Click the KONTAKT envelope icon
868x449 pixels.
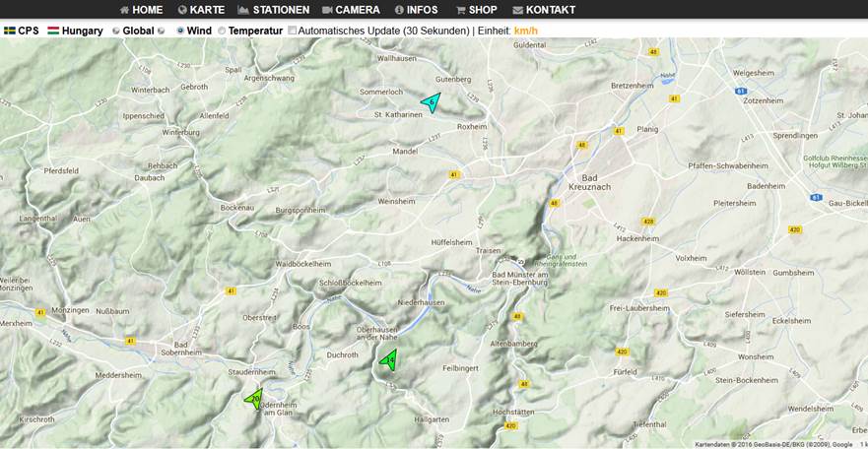tap(518, 10)
